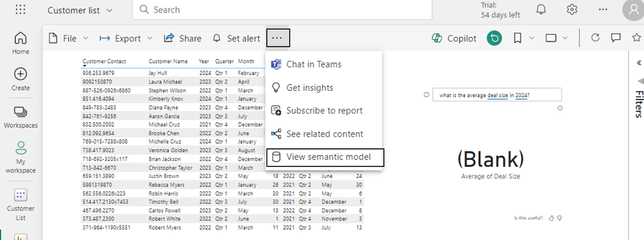Click the notifications bell icon
The width and height of the screenshot is (644, 240).
pos(541,10)
